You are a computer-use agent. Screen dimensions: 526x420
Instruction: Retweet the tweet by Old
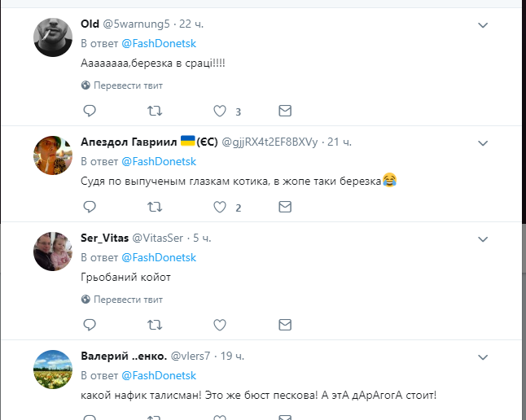(154, 111)
